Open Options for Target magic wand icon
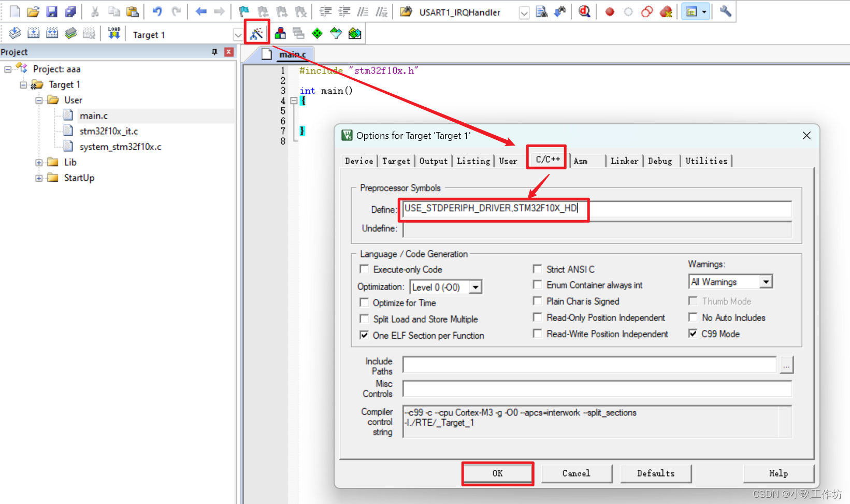 [x=257, y=34]
